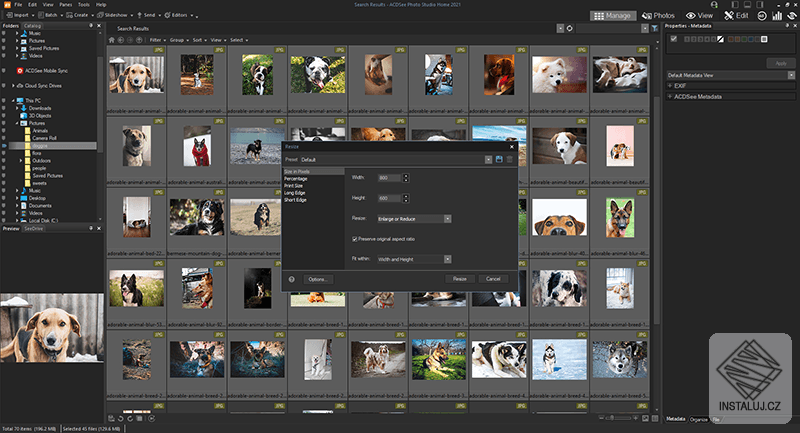Image resolution: width=800 pixels, height=433 pixels.
Task: Open the Fit within dropdown
Action: (x=414, y=258)
